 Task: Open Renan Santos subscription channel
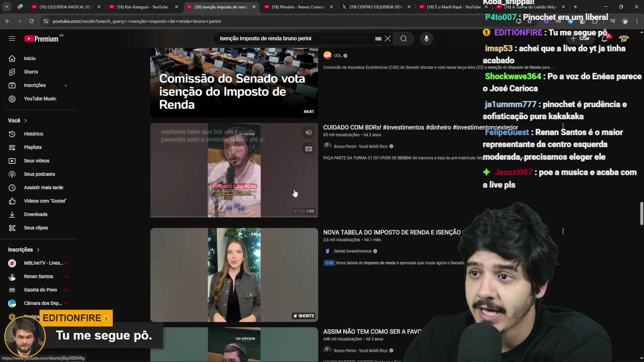[x=38, y=277]
